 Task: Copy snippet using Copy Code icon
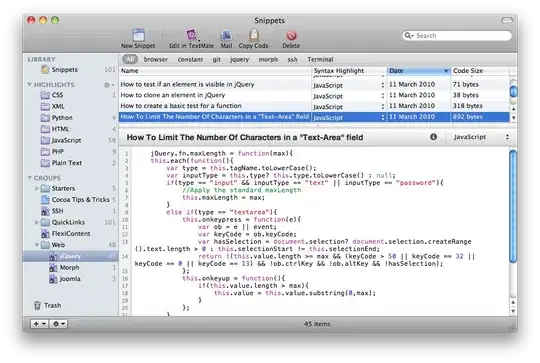coord(254,35)
